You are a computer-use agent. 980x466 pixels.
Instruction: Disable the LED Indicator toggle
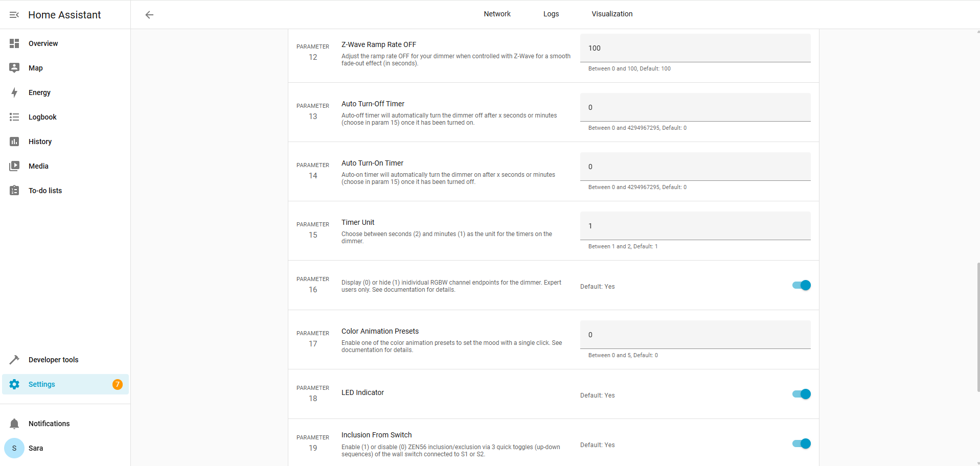pyautogui.click(x=801, y=394)
